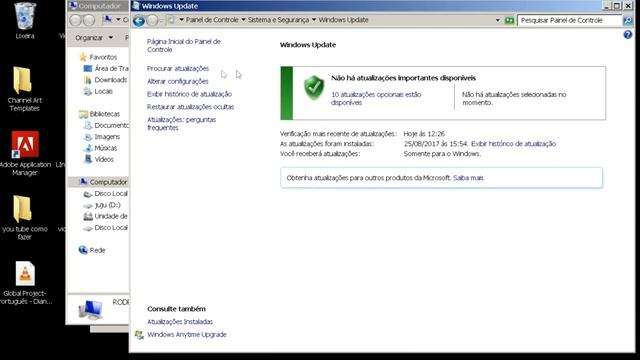Select 'Computador' node in navigation pane
Image resolution: width=640 pixels, height=360 pixels.
108,182
